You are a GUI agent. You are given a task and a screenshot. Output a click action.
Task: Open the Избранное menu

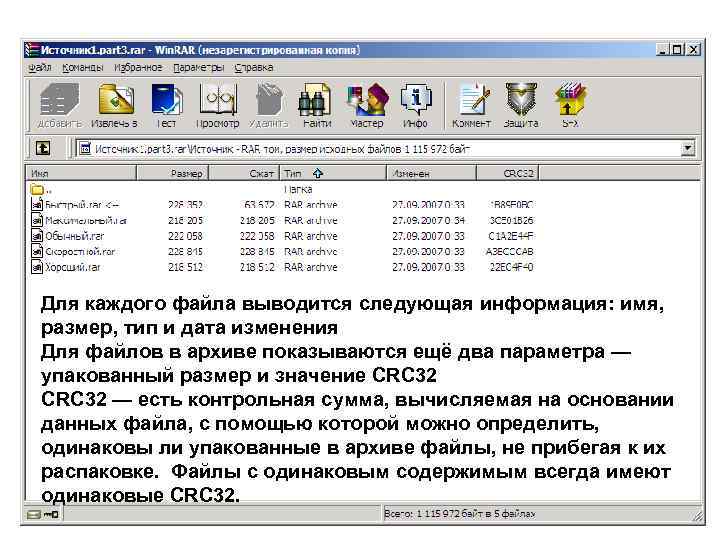[x=138, y=68]
